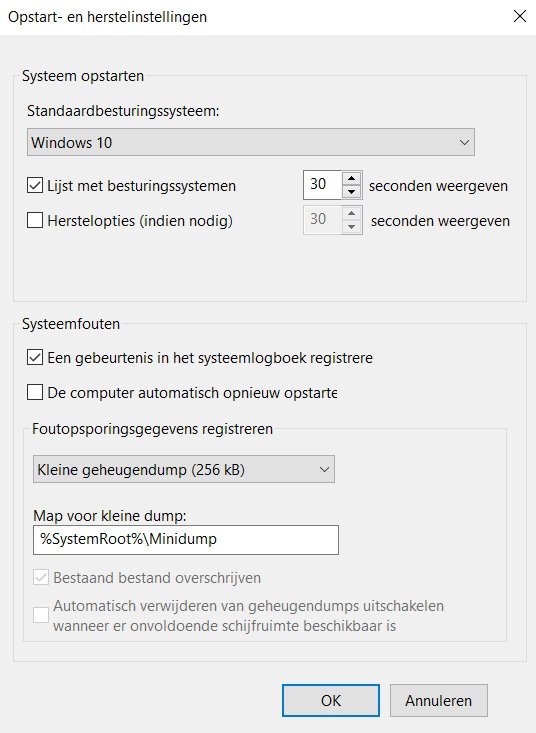This screenshot has height=733, width=536.
Task: Close the Opstart- en herstelinstellingen dialog
Action: click(520, 16)
